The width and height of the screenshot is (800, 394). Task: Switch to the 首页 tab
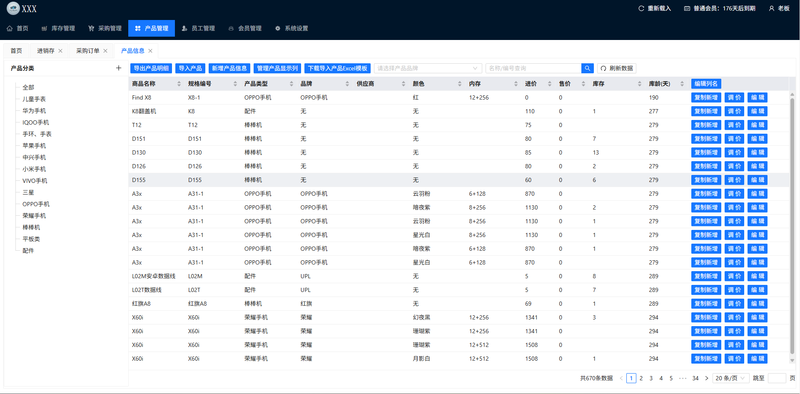coord(16,51)
